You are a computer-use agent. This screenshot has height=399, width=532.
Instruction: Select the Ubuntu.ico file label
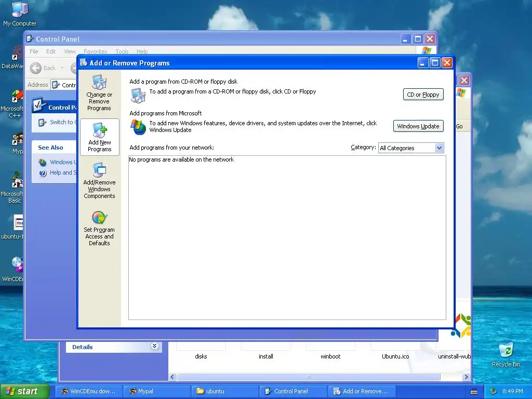[x=395, y=356]
